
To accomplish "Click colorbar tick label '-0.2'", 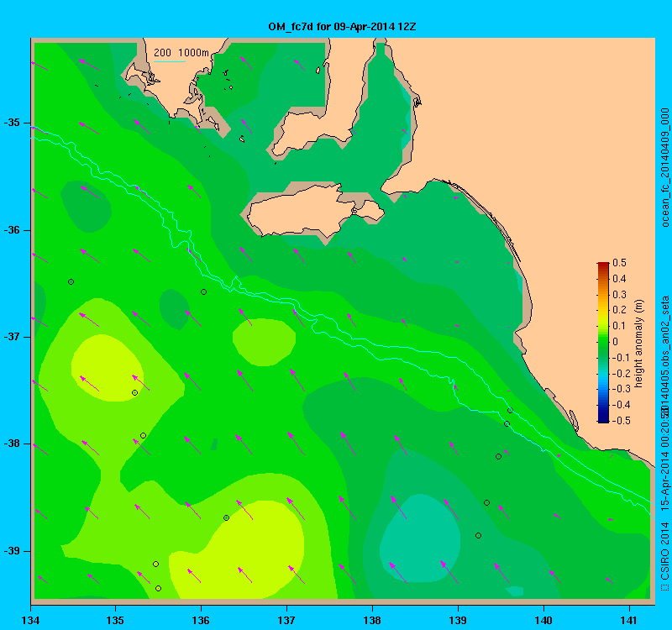I will (622, 373).
